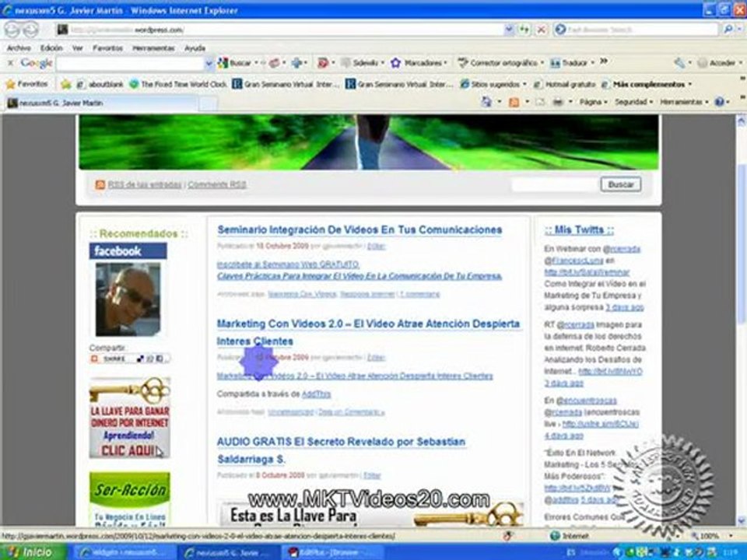Expand the Google search box dropdown arrow
The width and height of the screenshot is (747, 560).
tap(209, 63)
